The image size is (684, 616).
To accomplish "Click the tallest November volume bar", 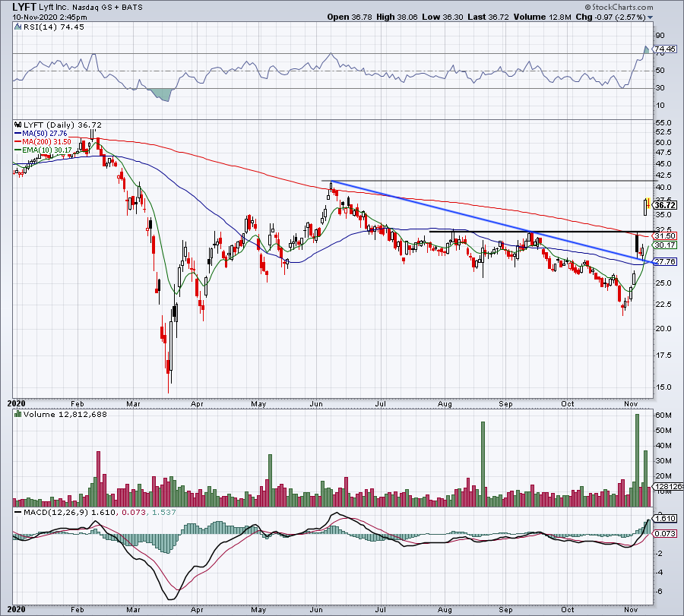I will tap(637, 460).
